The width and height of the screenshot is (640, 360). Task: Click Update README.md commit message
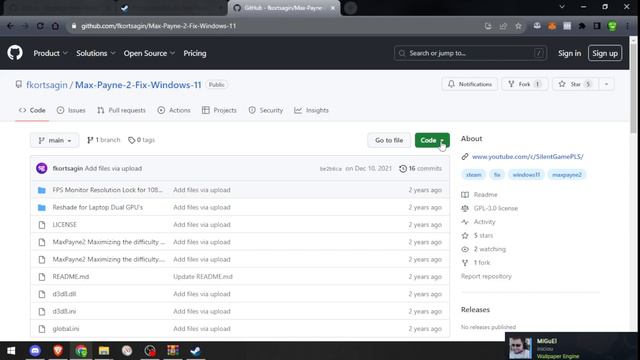click(x=203, y=277)
